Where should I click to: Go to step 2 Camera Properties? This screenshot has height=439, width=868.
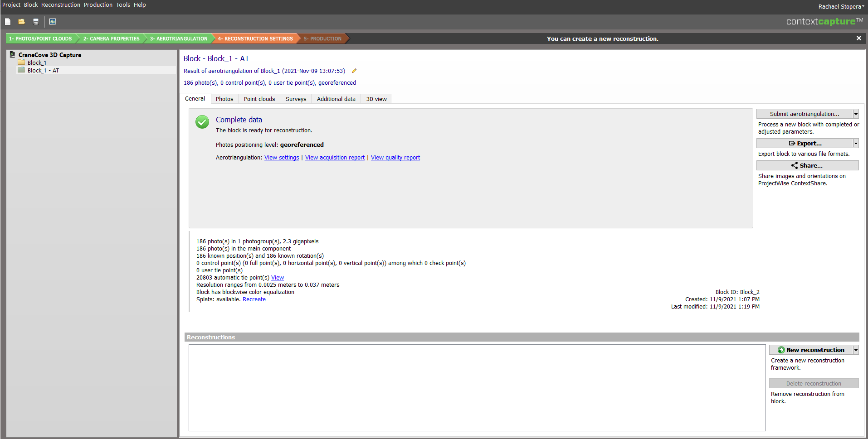pos(111,39)
